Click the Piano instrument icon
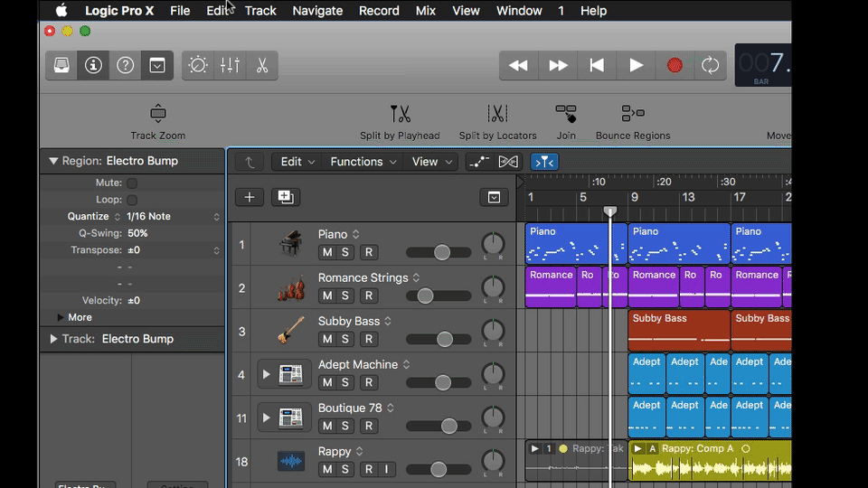The image size is (868, 488). pyautogui.click(x=291, y=243)
